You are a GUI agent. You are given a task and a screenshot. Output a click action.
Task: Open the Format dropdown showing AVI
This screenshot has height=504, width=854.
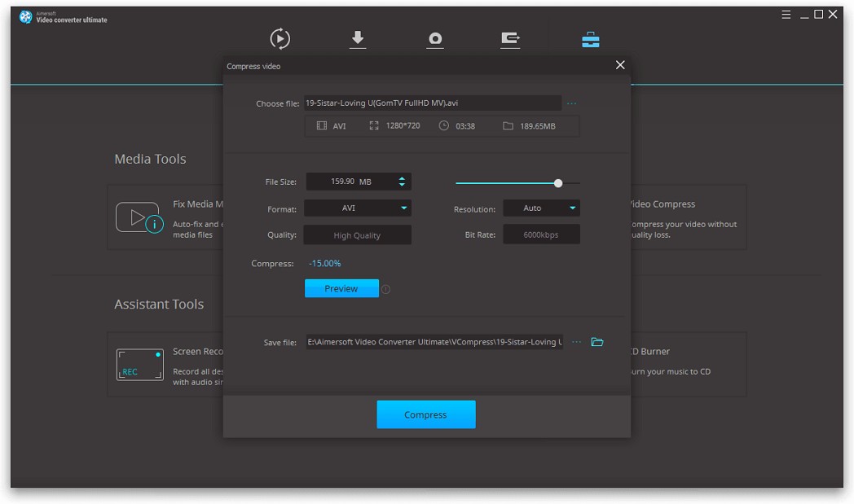click(x=357, y=208)
